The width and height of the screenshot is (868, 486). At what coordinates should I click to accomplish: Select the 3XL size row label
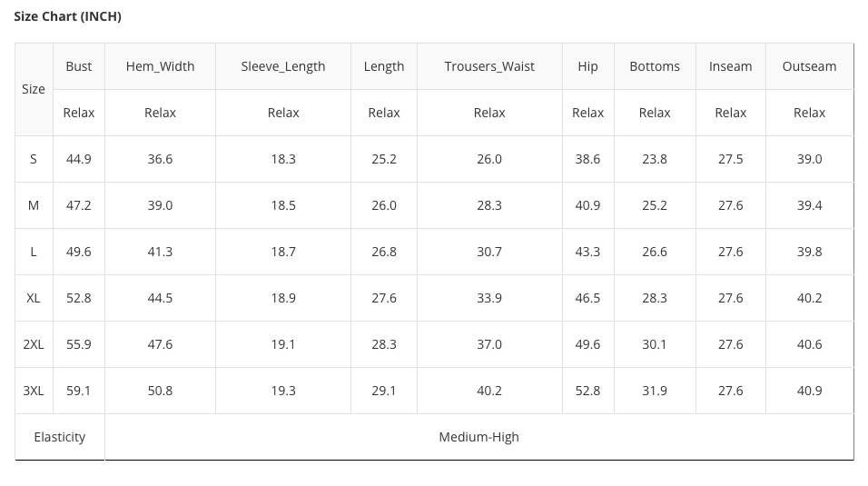click(34, 391)
